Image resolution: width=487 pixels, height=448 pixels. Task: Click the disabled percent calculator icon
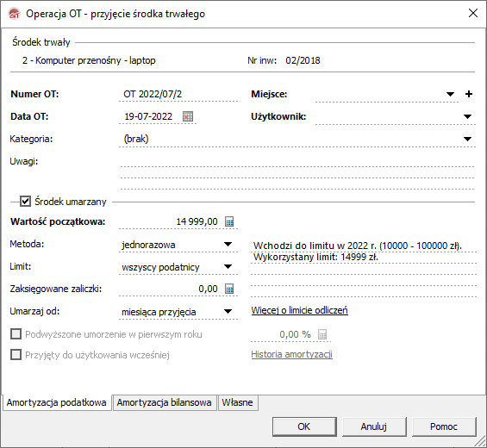pyautogui.click(x=322, y=334)
